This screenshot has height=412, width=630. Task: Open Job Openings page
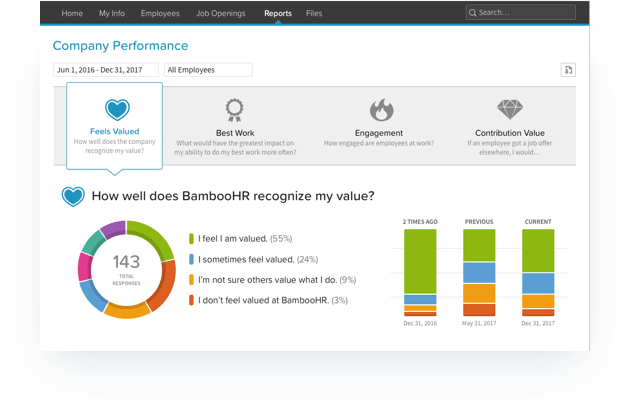221,13
